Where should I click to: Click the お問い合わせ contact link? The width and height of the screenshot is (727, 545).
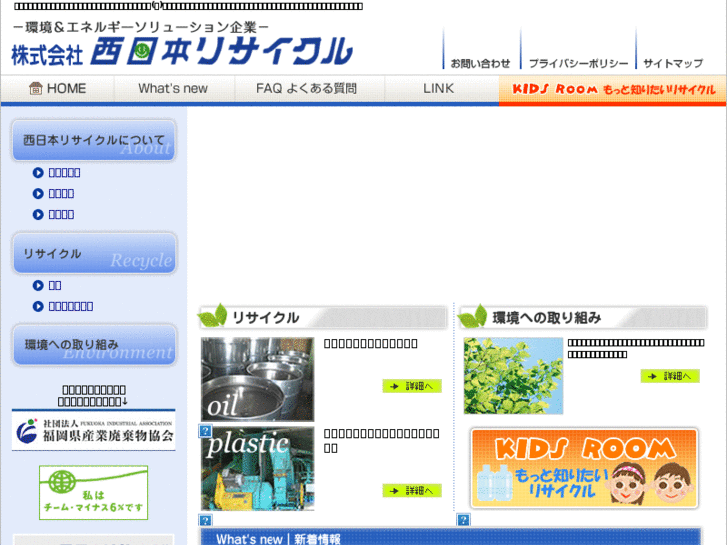click(x=480, y=63)
